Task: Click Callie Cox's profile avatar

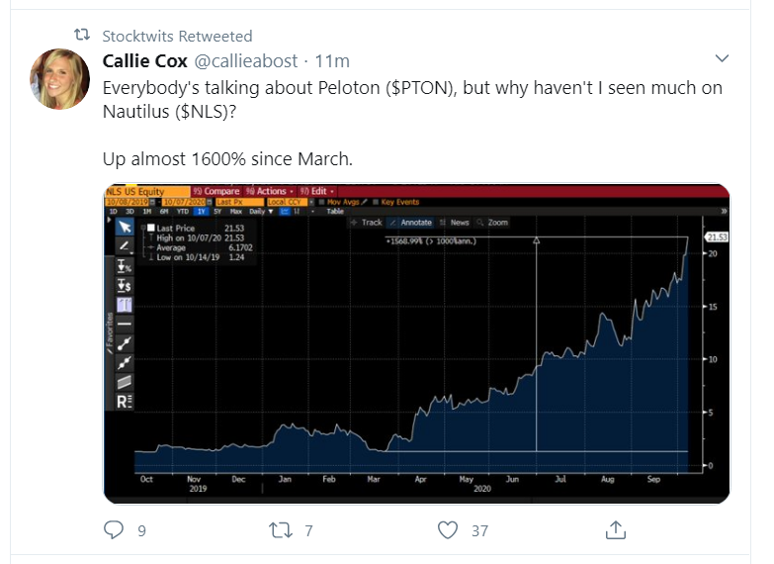Action: coord(60,78)
